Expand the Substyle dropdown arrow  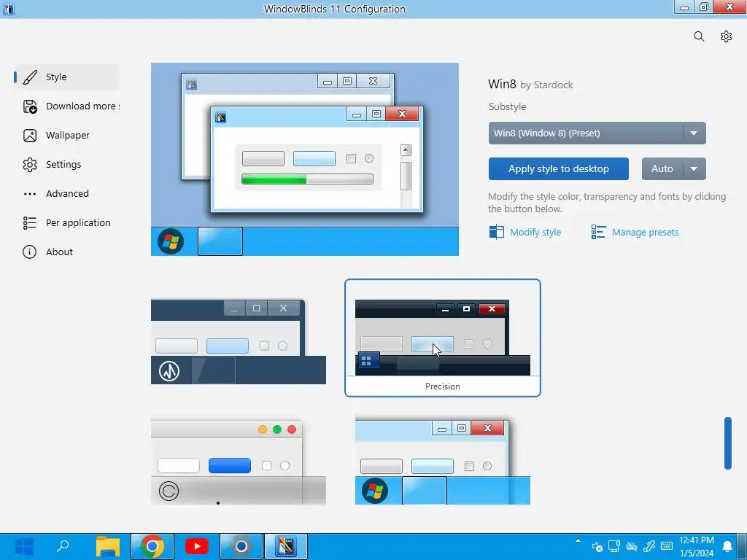(694, 133)
